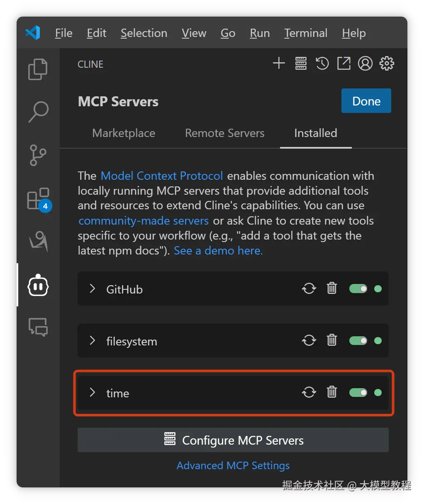Open the Terminal menu
The image size is (424, 504).
(306, 33)
